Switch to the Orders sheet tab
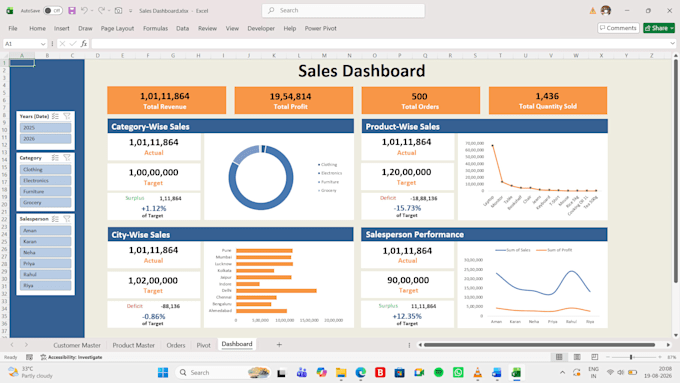 coord(176,345)
